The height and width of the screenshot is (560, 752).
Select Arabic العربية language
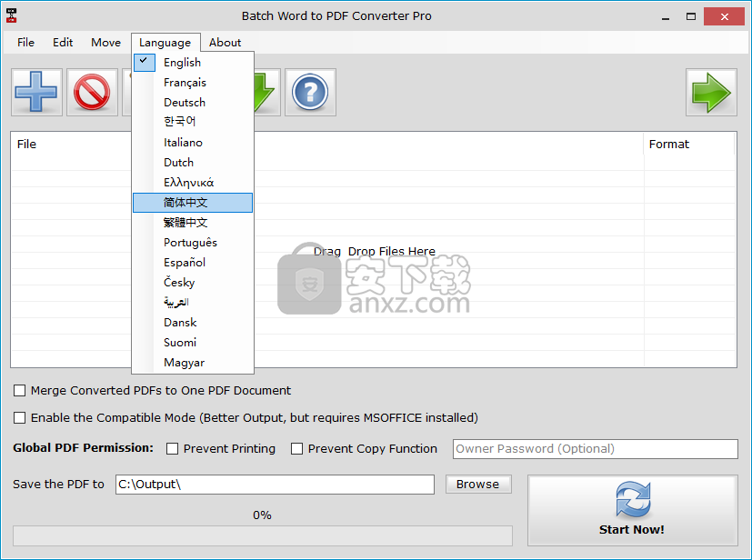coord(193,303)
